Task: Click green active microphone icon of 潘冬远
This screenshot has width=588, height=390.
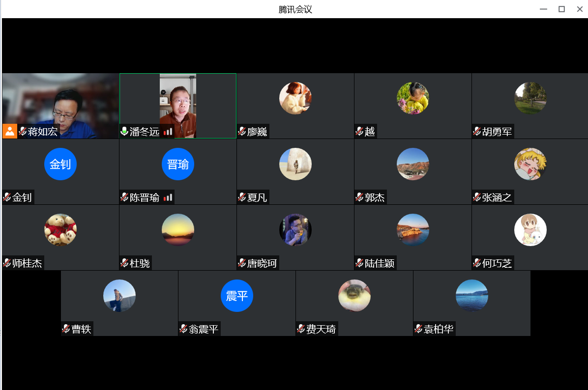Action: pos(124,131)
